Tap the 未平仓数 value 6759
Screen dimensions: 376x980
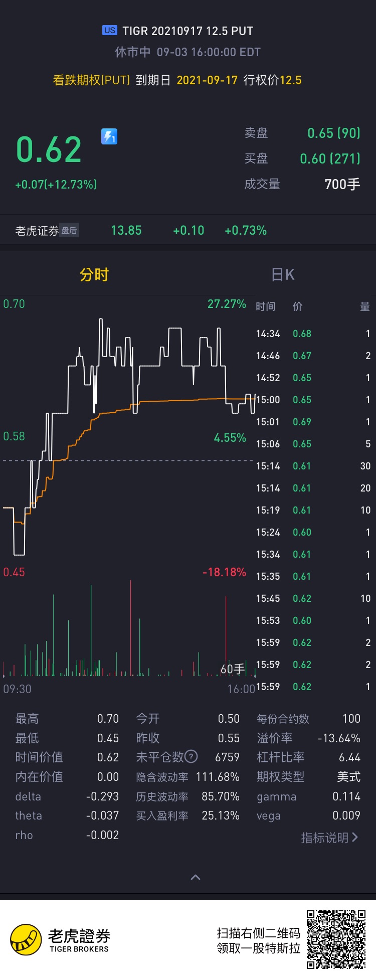[227, 757]
